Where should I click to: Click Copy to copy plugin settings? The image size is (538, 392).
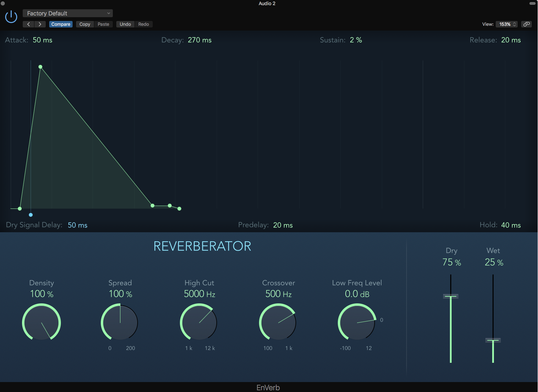84,24
